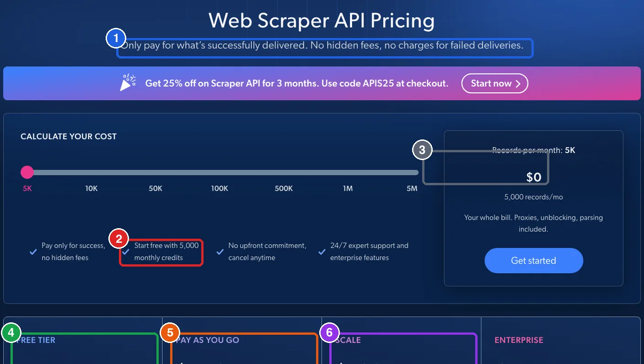Select the 500K records mark
644x364 pixels.
click(284, 188)
